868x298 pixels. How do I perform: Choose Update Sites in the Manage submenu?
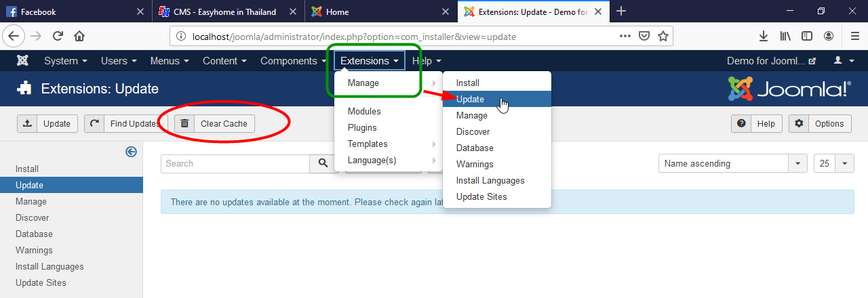point(497,196)
